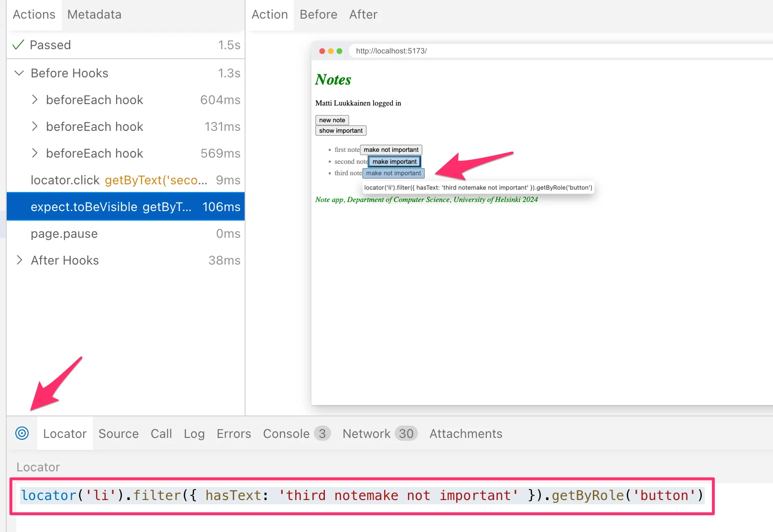773x532 pixels.
Task: Click the Note app footer text
Action: tap(427, 200)
